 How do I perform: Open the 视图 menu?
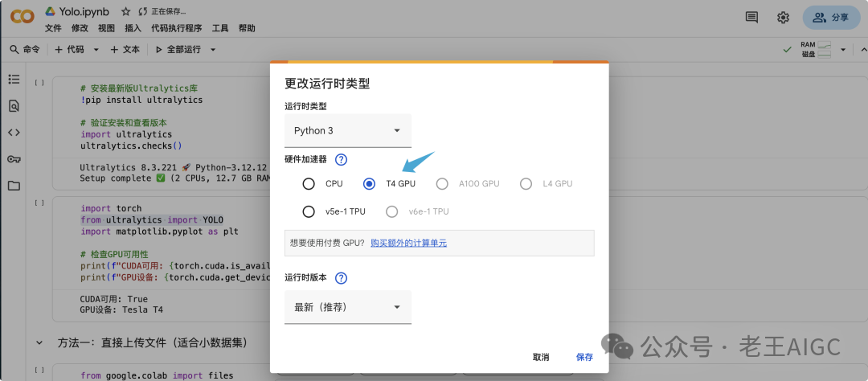(106, 28)
